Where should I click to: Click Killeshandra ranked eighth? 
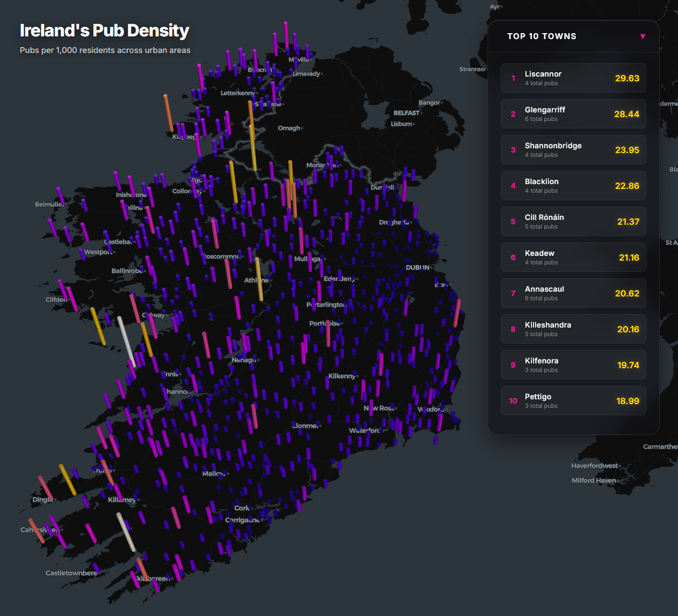tap(573, 329)
